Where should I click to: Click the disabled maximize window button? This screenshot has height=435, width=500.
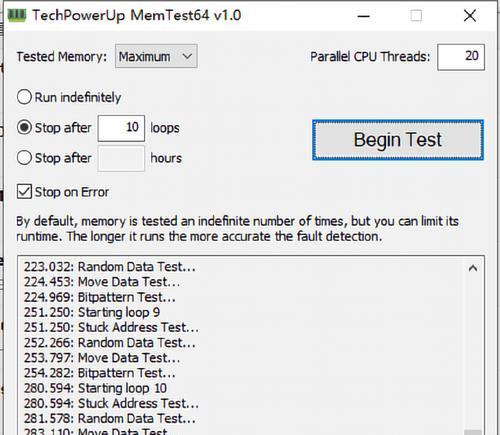[x=416, y=16]
